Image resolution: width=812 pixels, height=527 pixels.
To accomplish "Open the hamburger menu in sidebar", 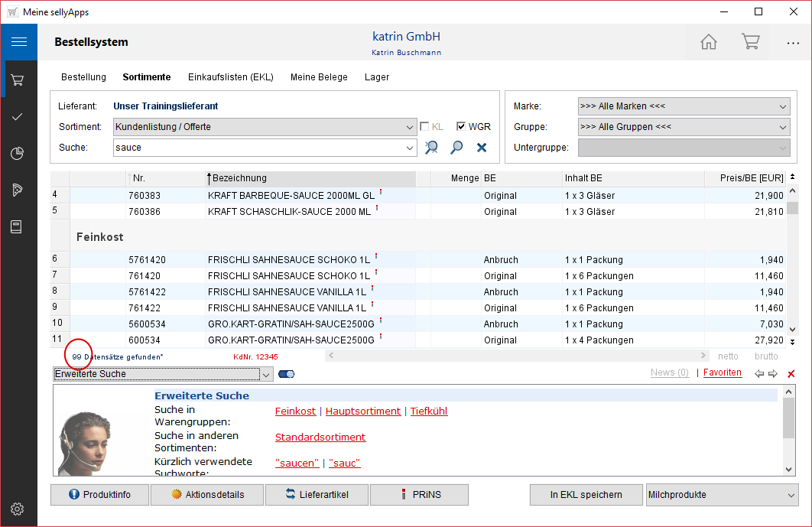I will click(x=18, y=42).
